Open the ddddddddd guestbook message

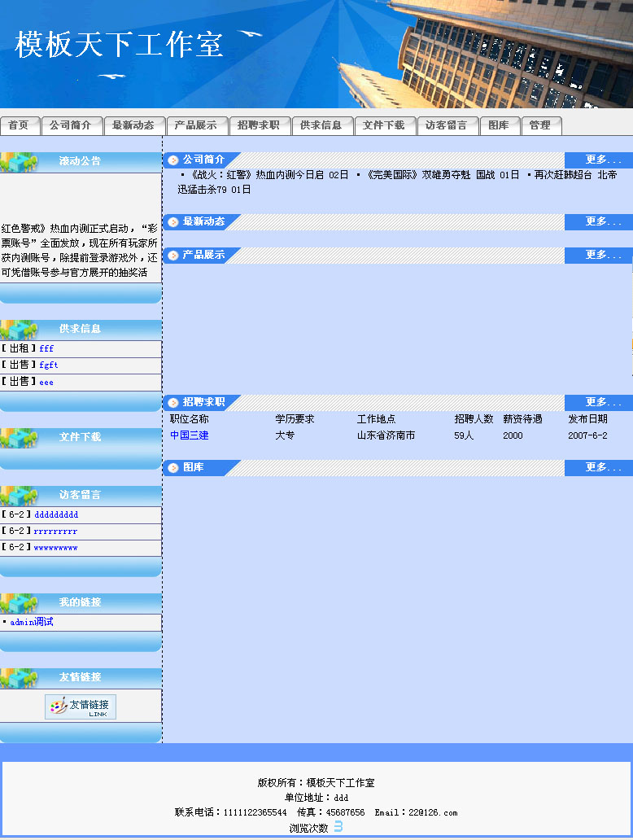click(56, 515)
